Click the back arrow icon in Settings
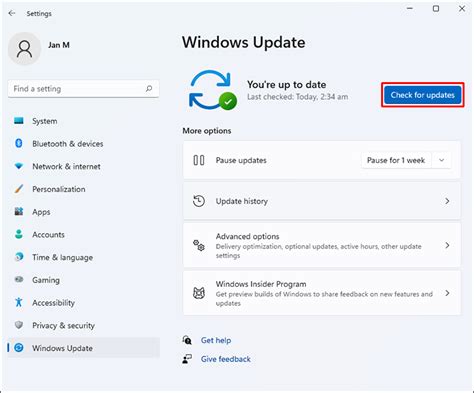The image size is (474, 393). click(12, 13)
